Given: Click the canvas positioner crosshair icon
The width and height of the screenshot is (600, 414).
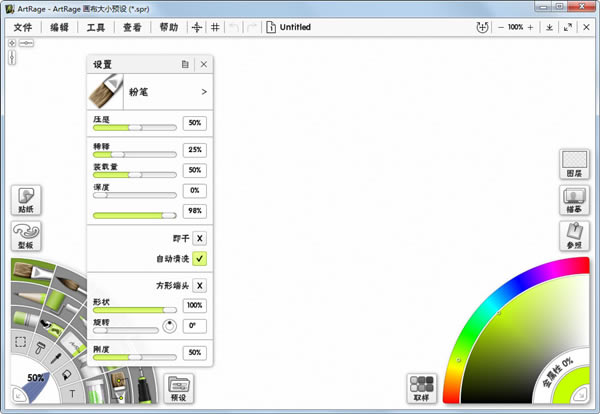Looking at the screenshot, I should pos(197,27).
